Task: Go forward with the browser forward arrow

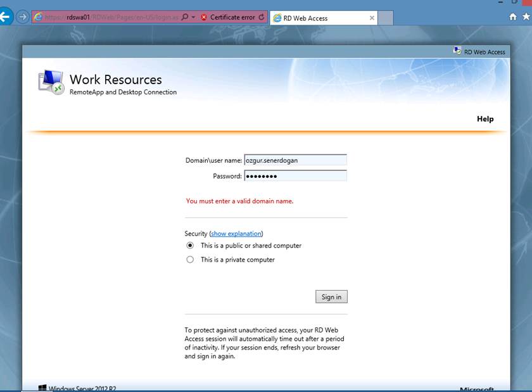Action: coord(23,17)
